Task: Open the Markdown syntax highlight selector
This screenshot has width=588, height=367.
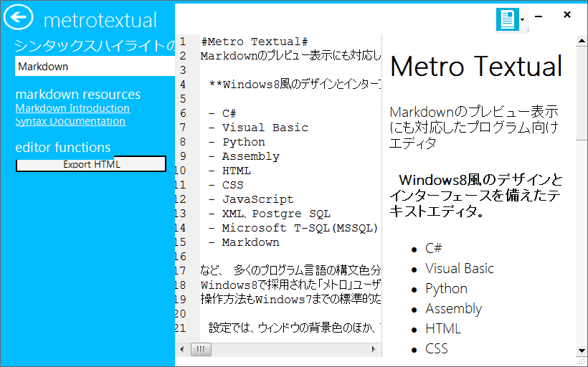Action: click(95, 67)
